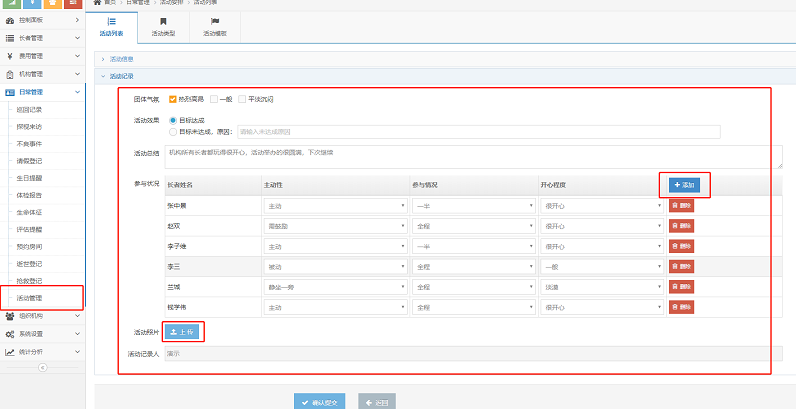Collapse the sidebar with the bottom arrow icon
796x409 pixels.
point(42,367)
